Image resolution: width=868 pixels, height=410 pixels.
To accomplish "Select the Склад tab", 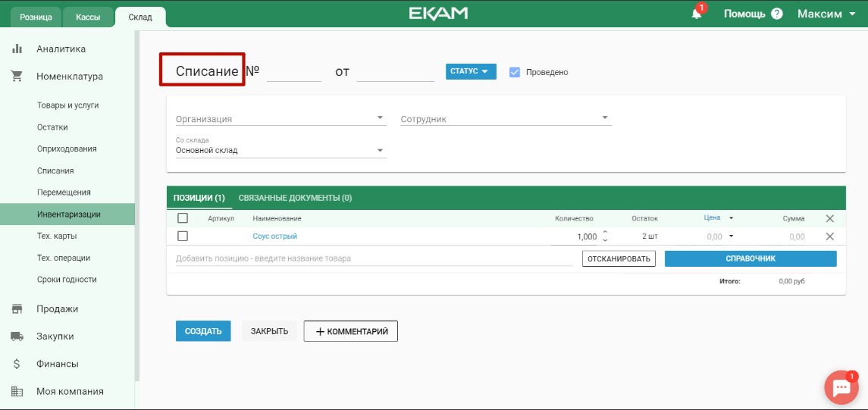I will click(x=140, y=17).
